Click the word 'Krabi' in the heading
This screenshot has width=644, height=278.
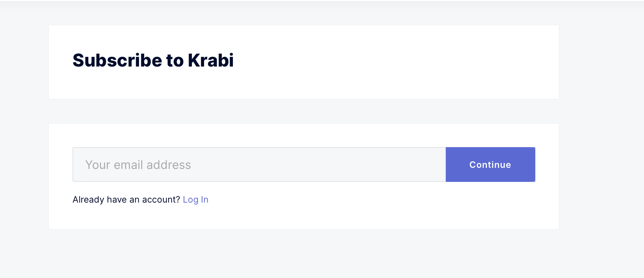pyautogui.click(x=212, y=60)
